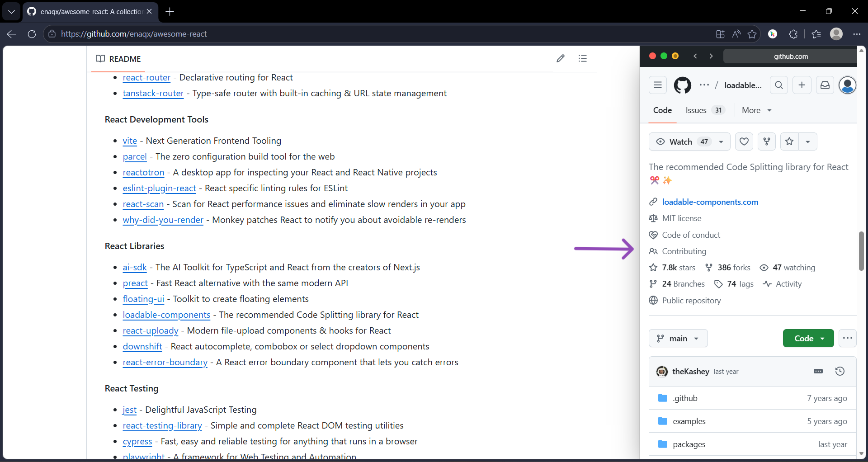
Task: Open the repository more options ellipsis
Action: [848, 338]
